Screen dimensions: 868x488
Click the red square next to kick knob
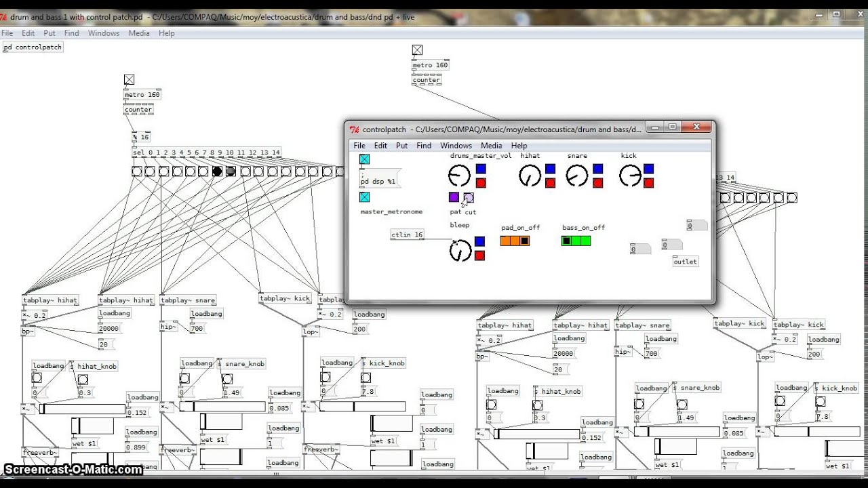pyautogui.click(x=649, y=183)
